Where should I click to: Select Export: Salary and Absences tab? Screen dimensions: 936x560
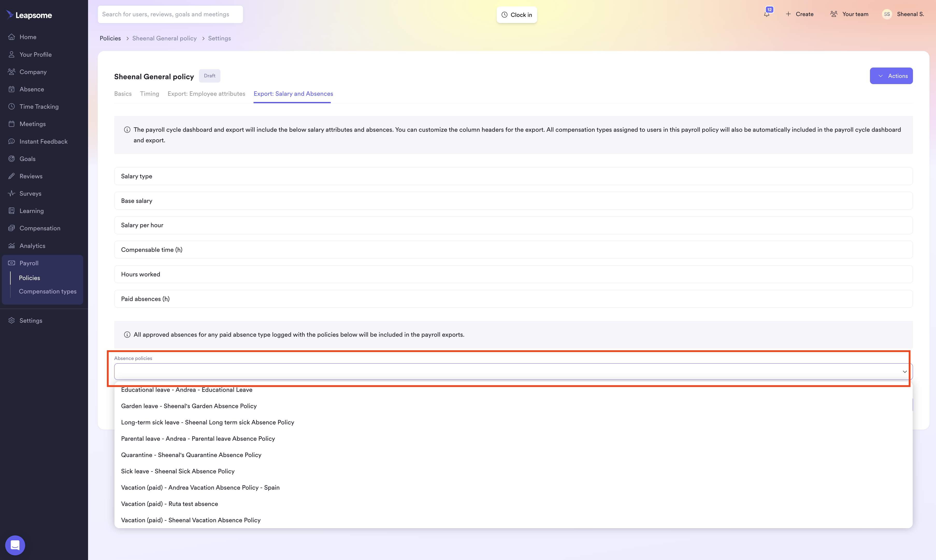[293, 94]
